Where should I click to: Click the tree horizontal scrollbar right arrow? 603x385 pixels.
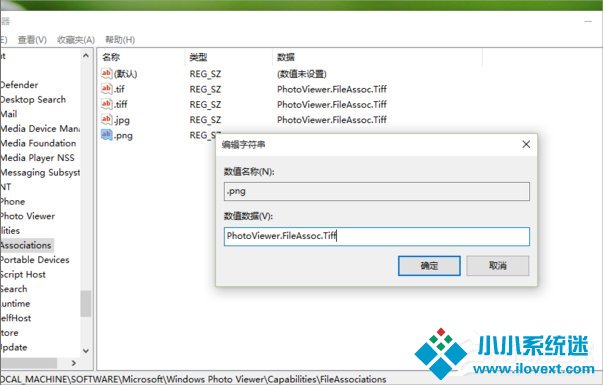coord(74,363)
